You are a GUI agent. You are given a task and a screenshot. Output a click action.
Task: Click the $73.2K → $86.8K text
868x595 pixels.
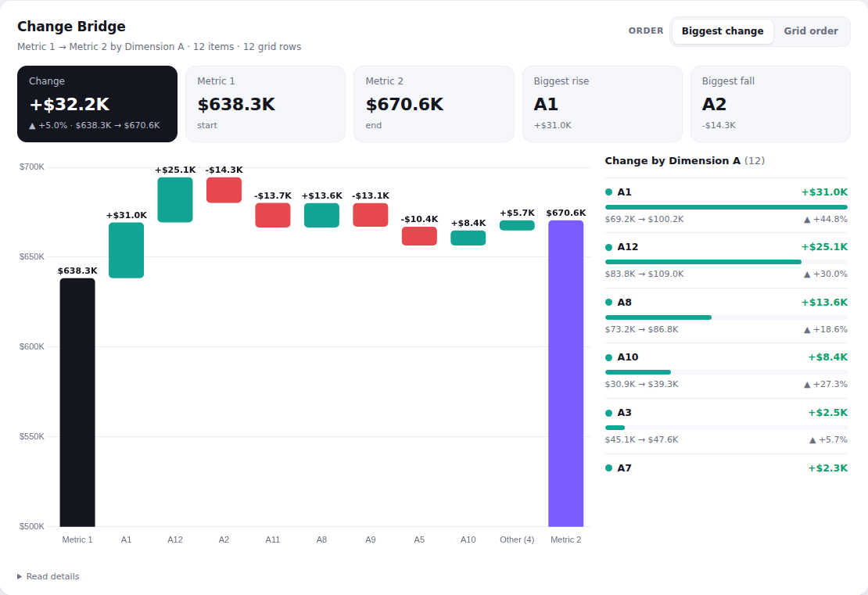click(641, 329)
